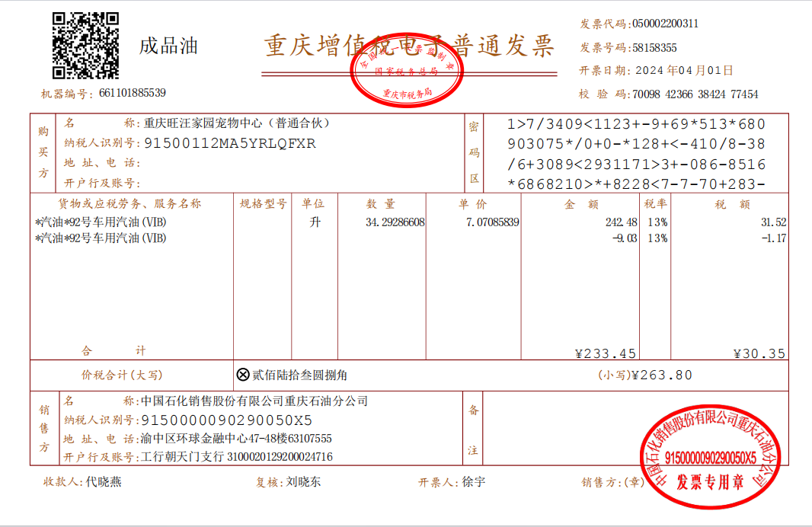
Task: Select the invoice code 050002200311
Action: pos(665,24)
